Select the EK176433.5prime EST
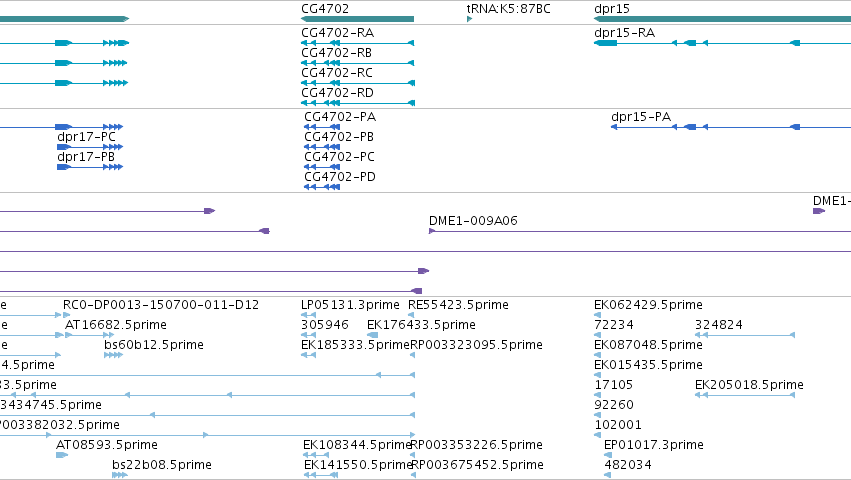Viewport: 851px width, 480px height. point(421,325)
